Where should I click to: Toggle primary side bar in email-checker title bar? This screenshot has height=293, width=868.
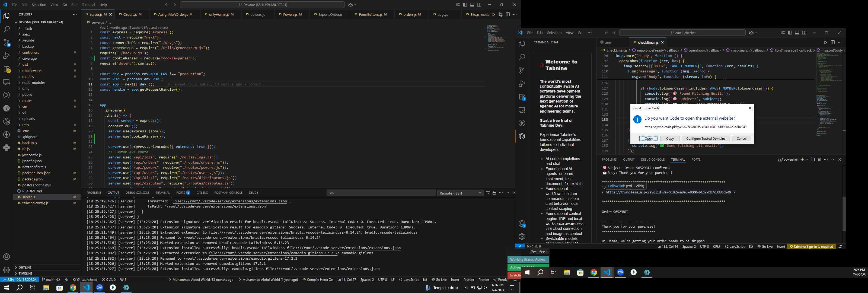point(790,33)
